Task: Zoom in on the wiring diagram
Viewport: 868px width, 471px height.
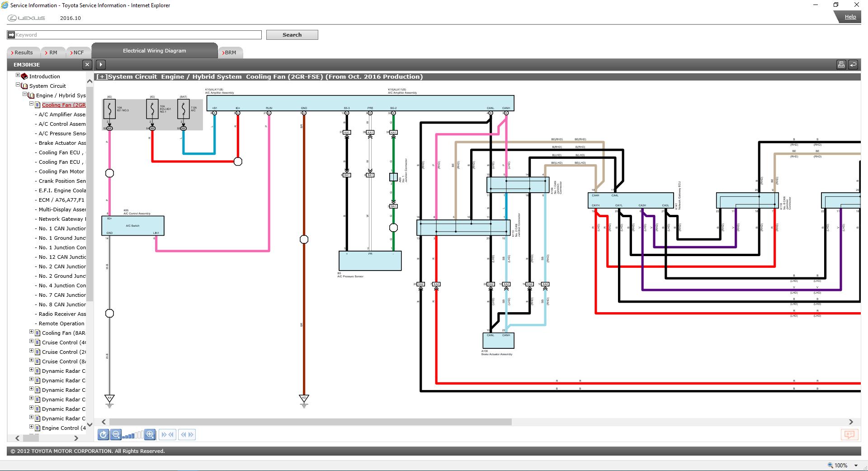Action: [x=150, y=435]
